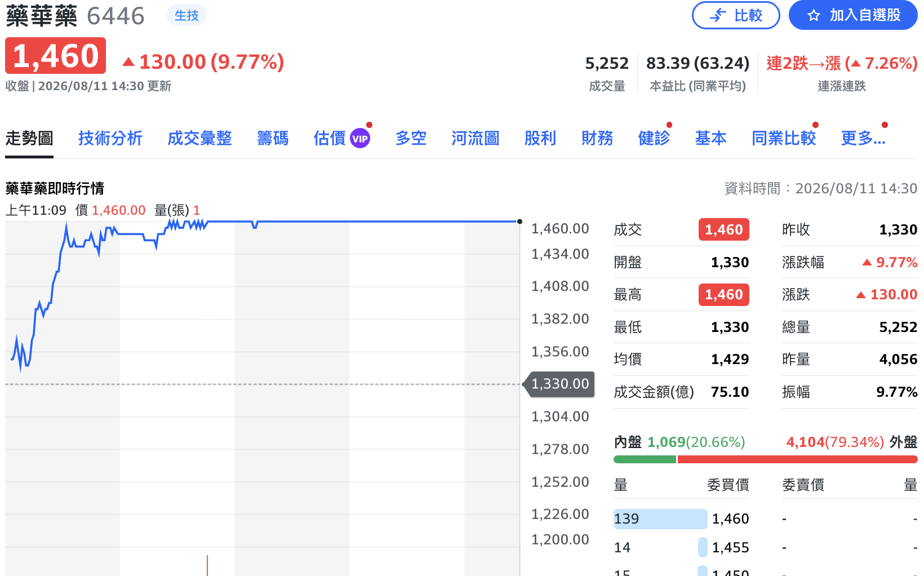The image size is (924, 576).
Task: Click the 藥華藥即時行情 heading
Action: pyautogui.click(x=55, y=188)
